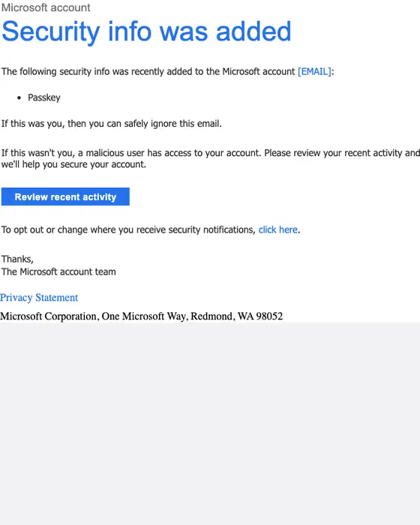420x525 pixels.
Task: Open the Privacy Statement link
Action: pos(39,298)
